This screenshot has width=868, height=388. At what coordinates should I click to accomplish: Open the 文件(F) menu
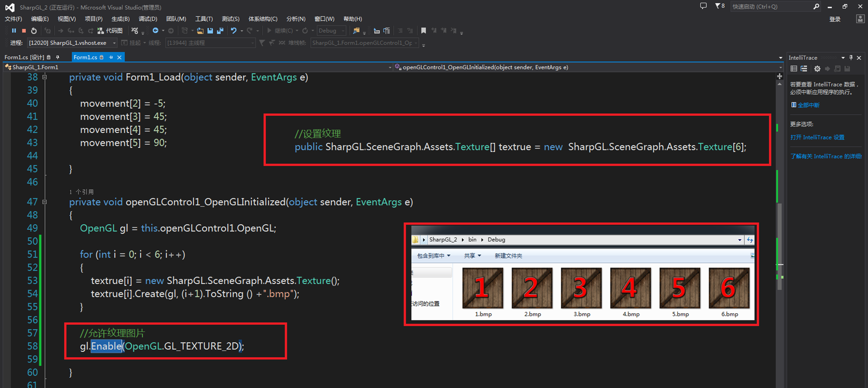(14, 19)
